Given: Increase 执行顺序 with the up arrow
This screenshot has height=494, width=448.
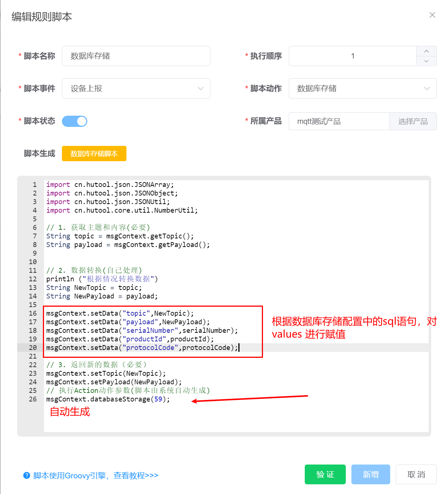Looking at the screenshot, I should pyautogui.click(x=426, y=51).
